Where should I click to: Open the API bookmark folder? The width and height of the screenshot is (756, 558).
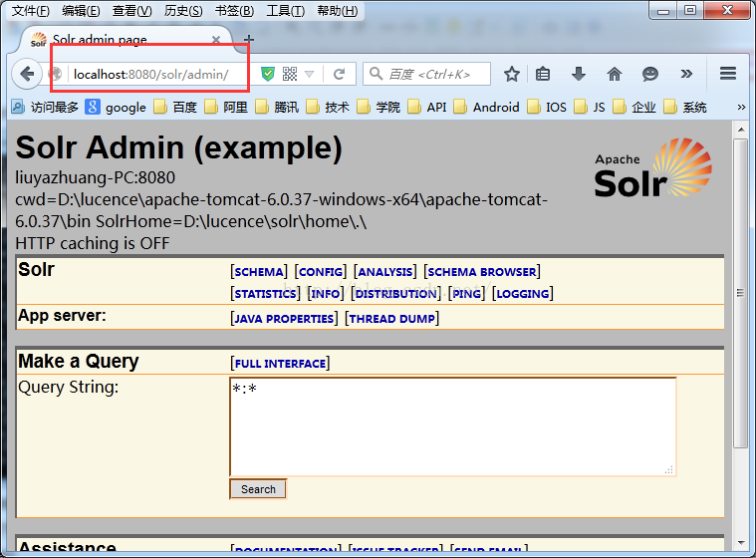coord(427,107)
